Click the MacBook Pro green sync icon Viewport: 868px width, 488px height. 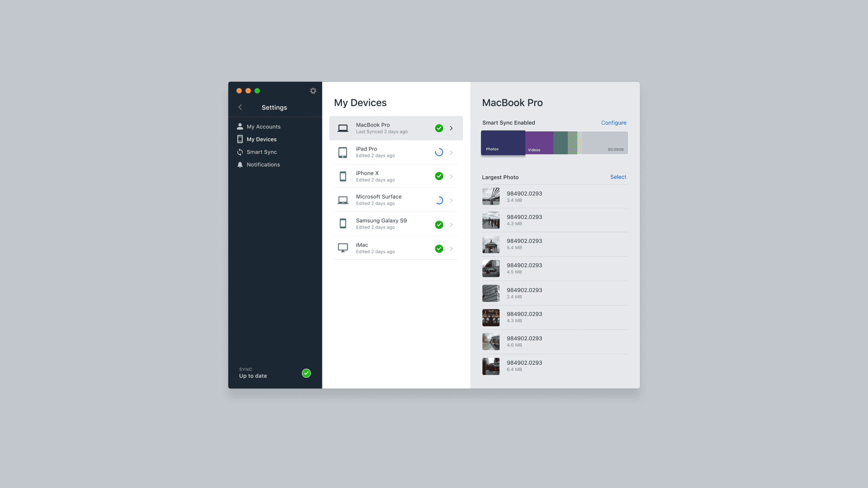(439, 127)
